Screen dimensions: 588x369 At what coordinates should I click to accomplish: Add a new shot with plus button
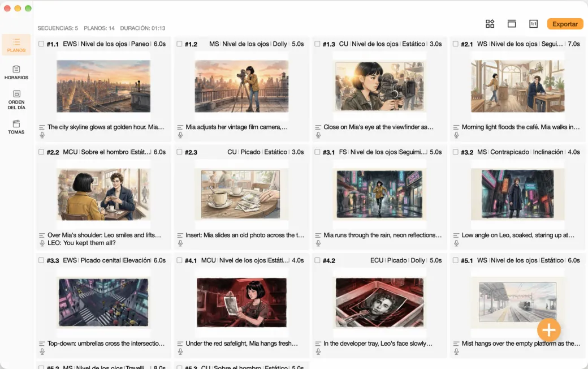click(548, 330)
